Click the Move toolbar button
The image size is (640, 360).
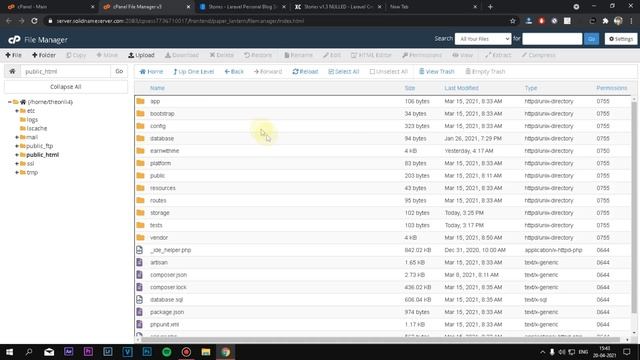tap(107, 55)
